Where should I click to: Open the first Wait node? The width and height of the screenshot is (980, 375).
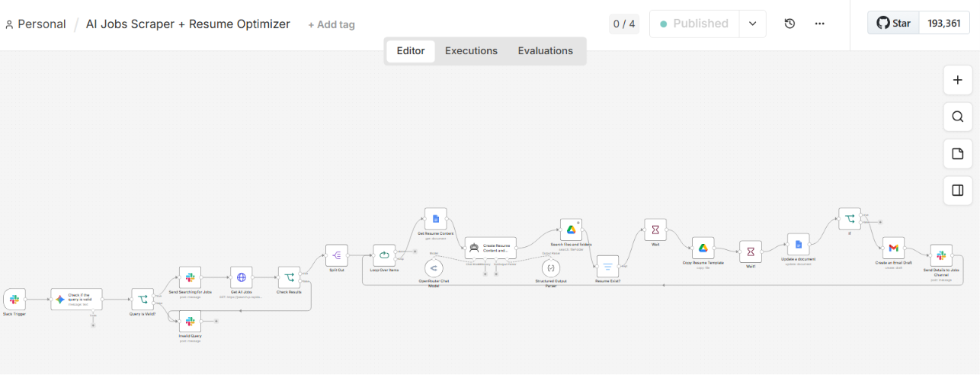pyautogui.click(x=655, y=229)
